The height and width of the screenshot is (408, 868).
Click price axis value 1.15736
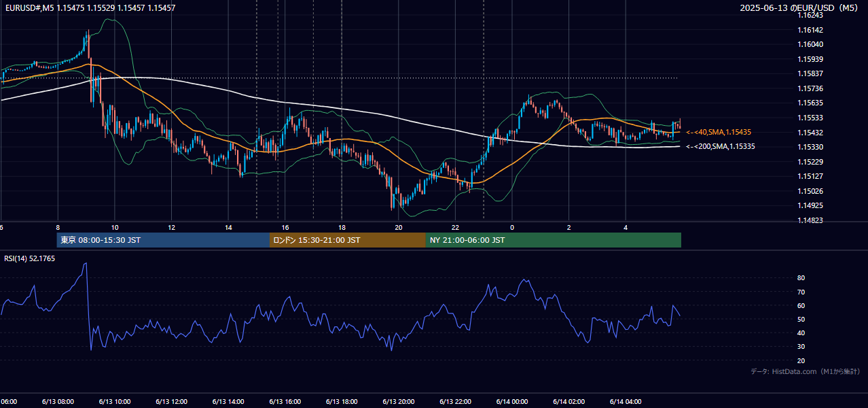tap(811, 88)
